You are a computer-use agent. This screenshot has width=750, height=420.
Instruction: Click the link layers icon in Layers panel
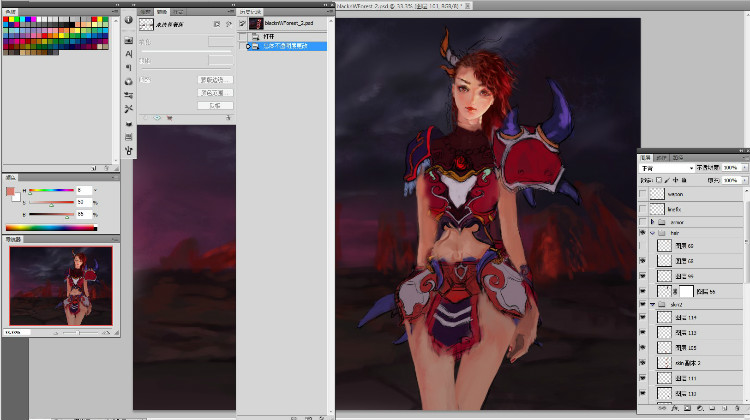(x=662, y=408)
